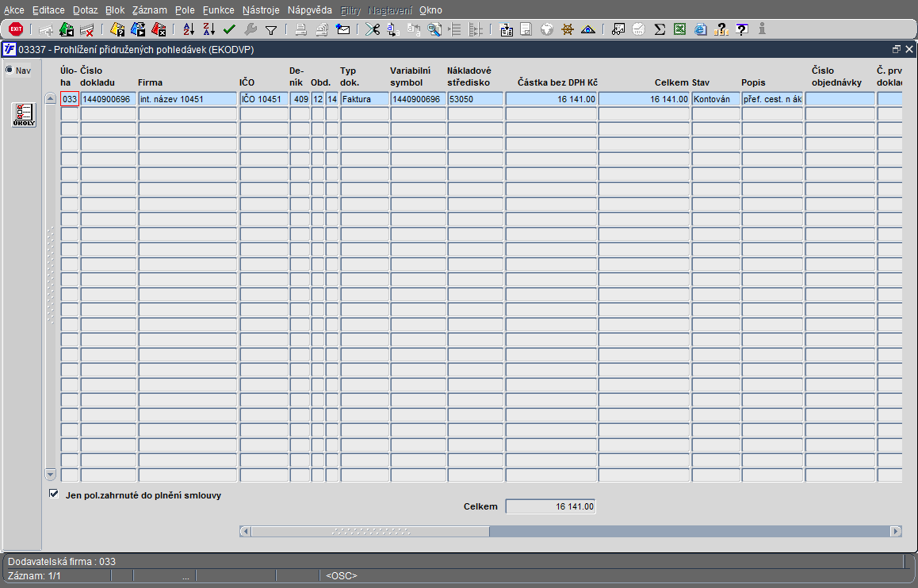Open the Akce menu
Image resolution: width=918 pixels, height=588 pixels.
(14, 10)
